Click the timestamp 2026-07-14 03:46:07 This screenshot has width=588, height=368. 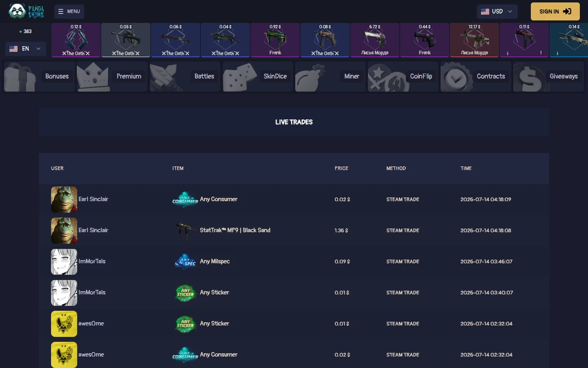pyautogui.click(x=486, y=262)
